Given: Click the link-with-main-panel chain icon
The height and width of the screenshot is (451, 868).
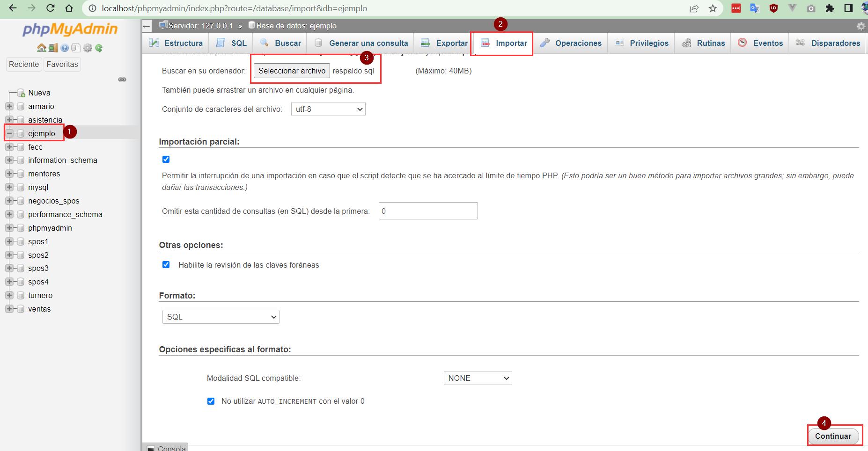Looking at the screenshot, I should pyautogui.click(x=122, y=79).
